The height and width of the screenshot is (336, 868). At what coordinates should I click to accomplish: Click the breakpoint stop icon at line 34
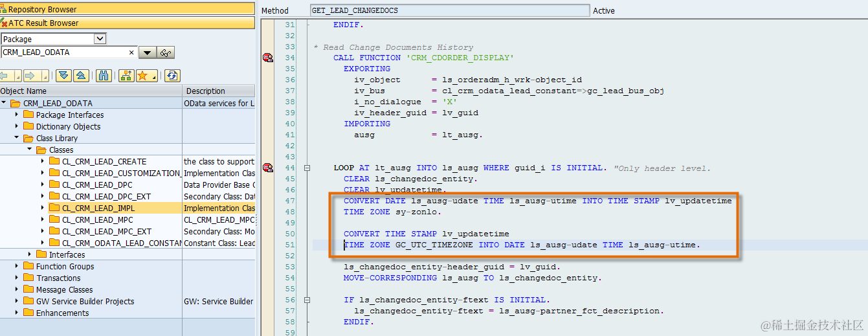pyautogui.click(x=267, y=58)
